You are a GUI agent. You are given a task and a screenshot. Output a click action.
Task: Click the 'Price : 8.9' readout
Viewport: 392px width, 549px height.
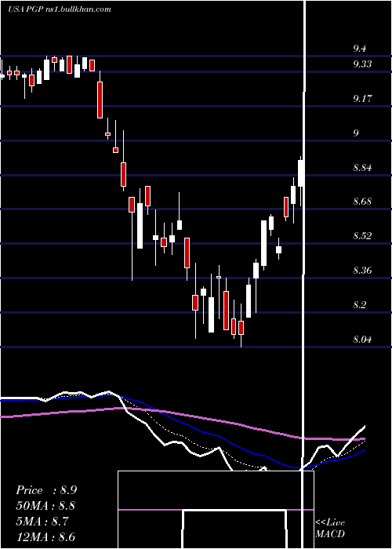click(46, 490)
